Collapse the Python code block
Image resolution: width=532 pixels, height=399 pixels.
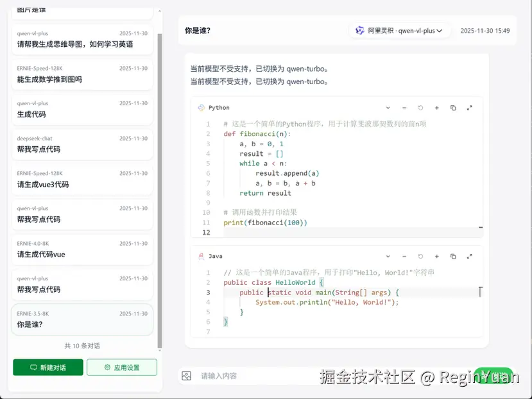388,108
